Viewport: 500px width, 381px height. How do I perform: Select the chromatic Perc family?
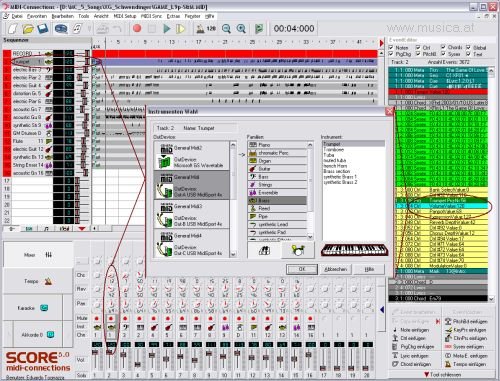pos(277,153)
